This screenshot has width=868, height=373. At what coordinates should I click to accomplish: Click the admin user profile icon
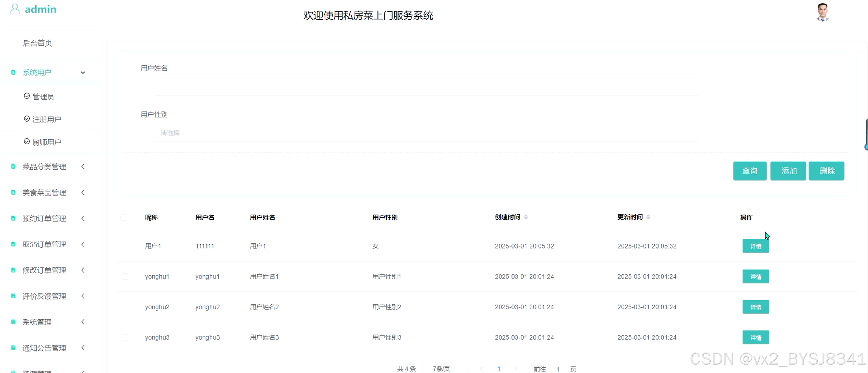click(15, 9)
